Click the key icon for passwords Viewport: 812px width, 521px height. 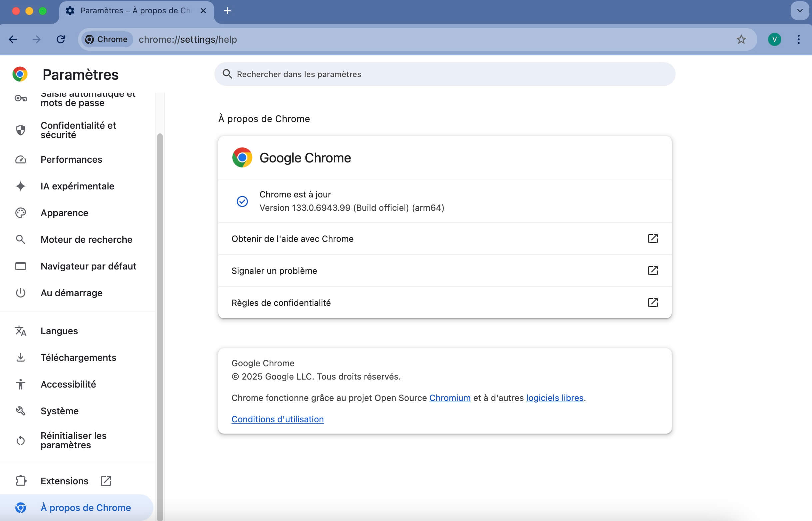point(21,98)
